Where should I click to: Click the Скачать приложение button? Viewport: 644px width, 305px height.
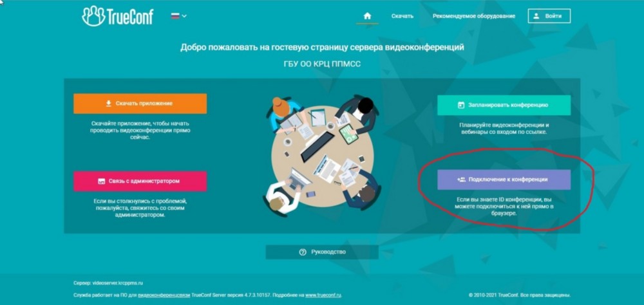click(x=140, y=104)
